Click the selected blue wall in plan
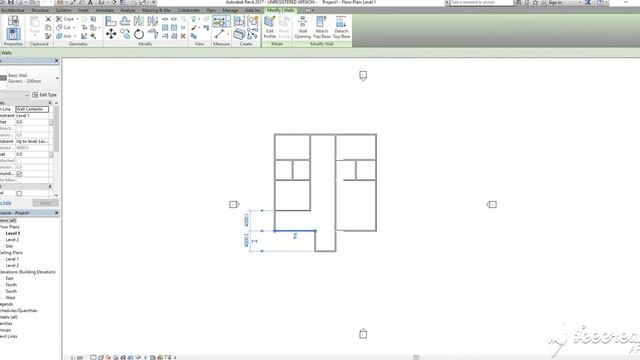 point(295,231)
